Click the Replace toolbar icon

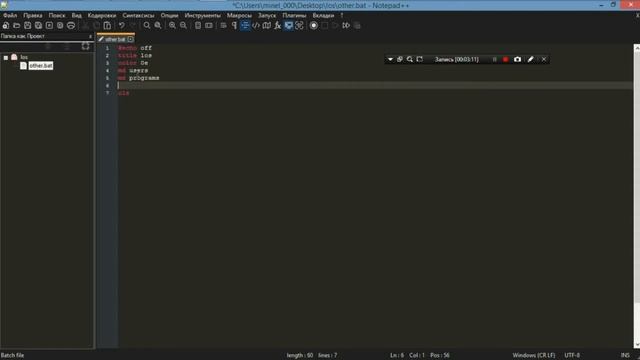pos(158,26)
